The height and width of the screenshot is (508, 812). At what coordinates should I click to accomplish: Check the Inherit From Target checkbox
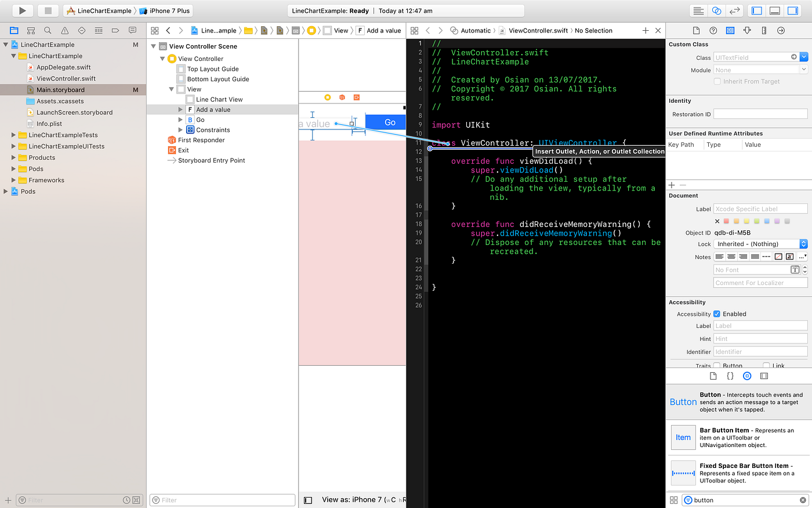(717, 81)
